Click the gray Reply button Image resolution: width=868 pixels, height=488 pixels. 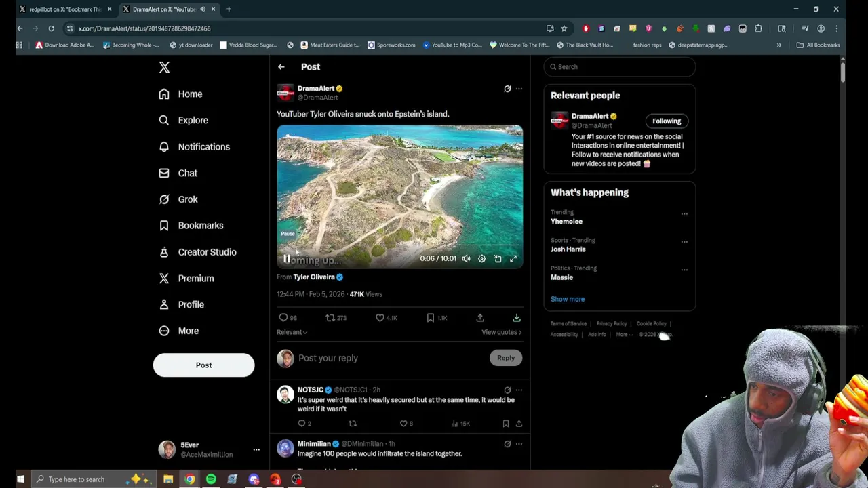click(x=506, y=358)
